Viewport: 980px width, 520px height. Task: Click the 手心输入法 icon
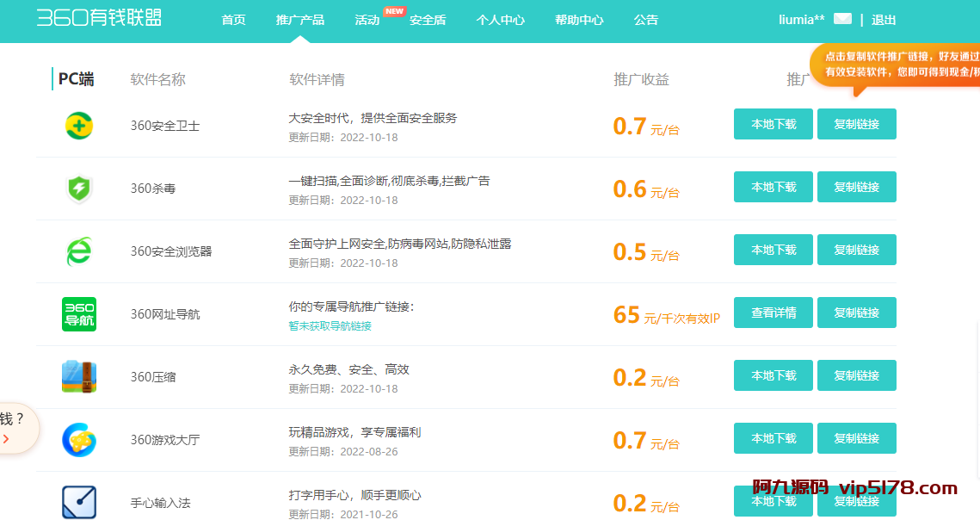pos(79,503)
